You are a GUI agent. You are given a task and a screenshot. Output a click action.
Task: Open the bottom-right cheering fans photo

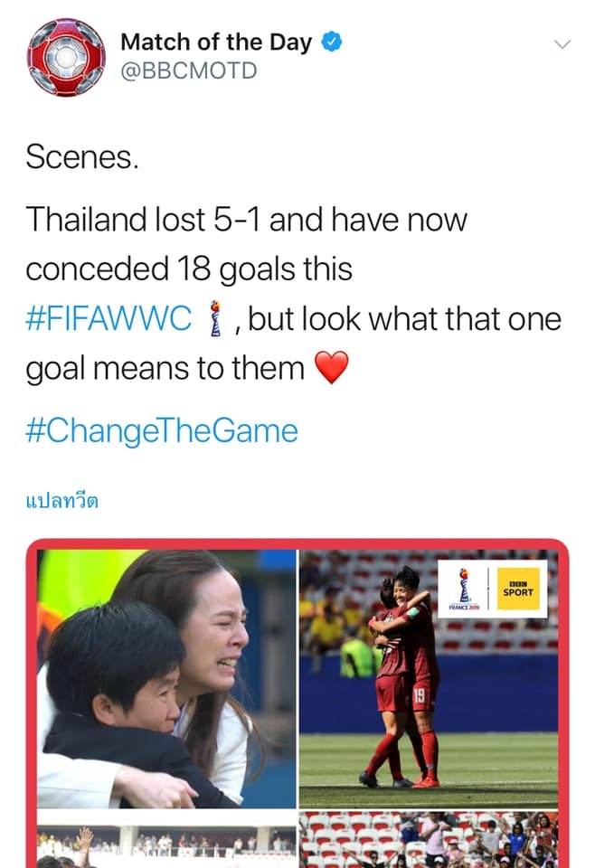tap(429, 840)
